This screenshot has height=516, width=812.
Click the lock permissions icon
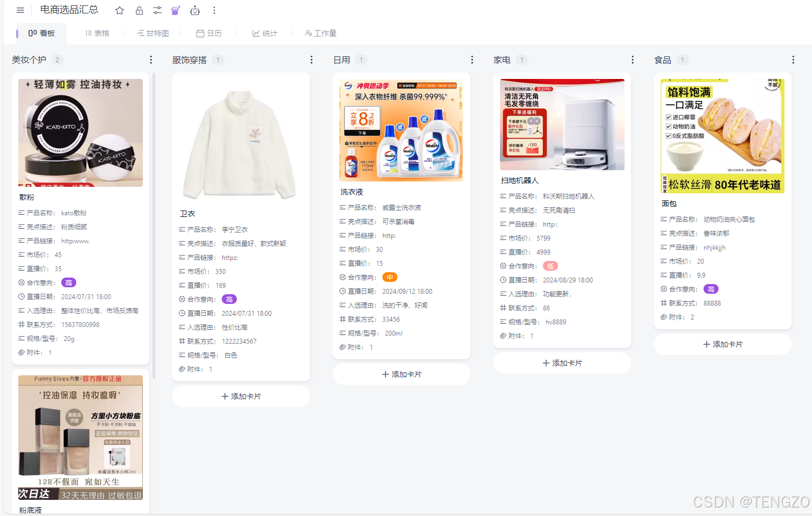(139, 10)
